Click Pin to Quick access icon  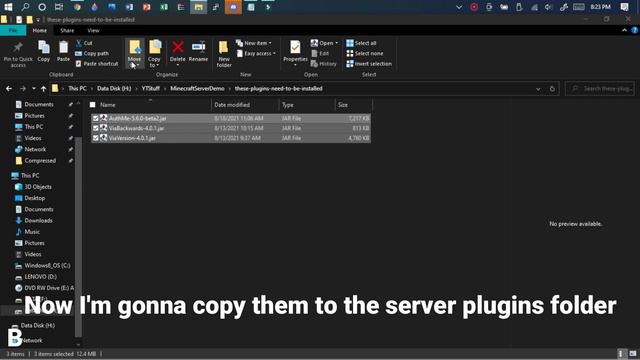(x=18, y=48)
